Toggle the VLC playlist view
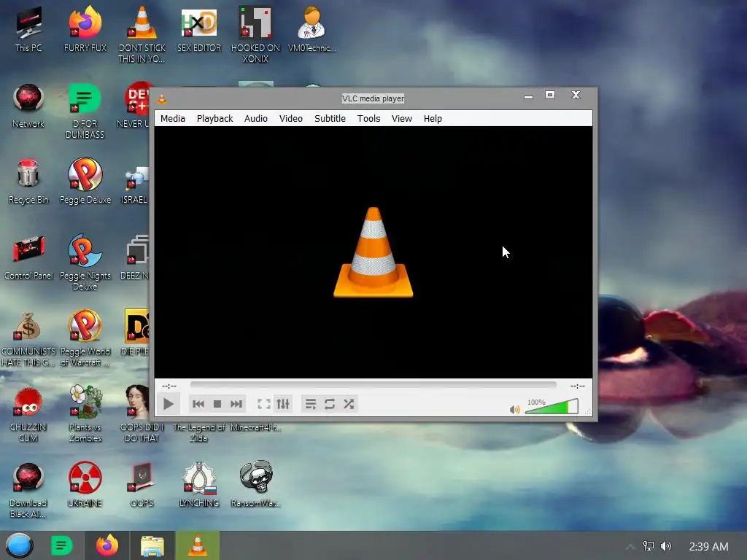The image size is (747, 560). point(311,404)
